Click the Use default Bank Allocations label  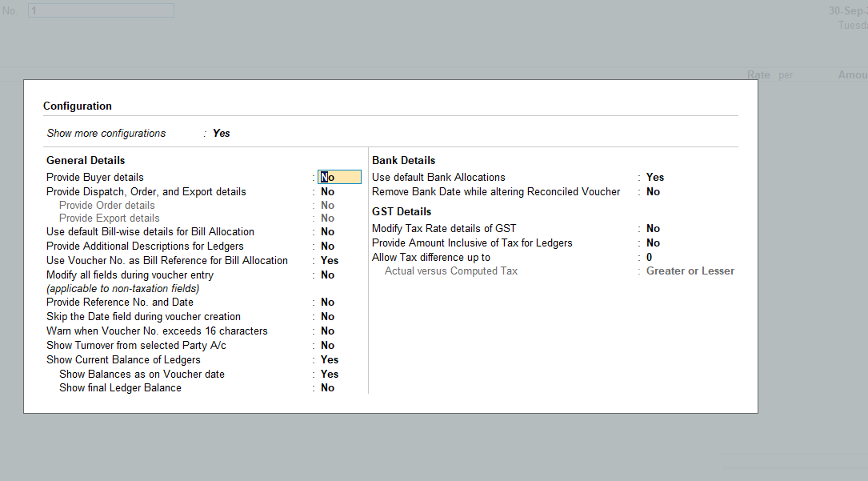(x=438, y=177)
